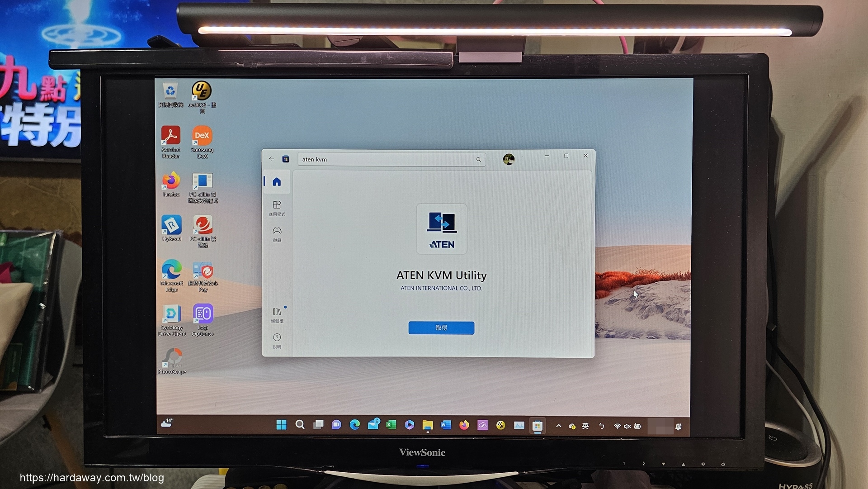Maximize the Microsoft Store window
Viewport: 868px width, 489px height.
[566, 156]
